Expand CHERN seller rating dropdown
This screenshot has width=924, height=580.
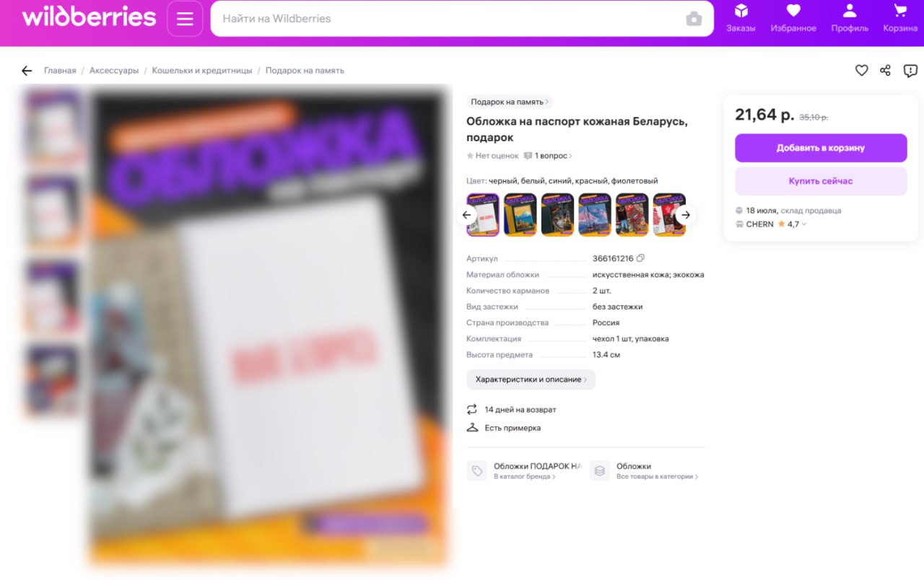[x=804, y=224]
